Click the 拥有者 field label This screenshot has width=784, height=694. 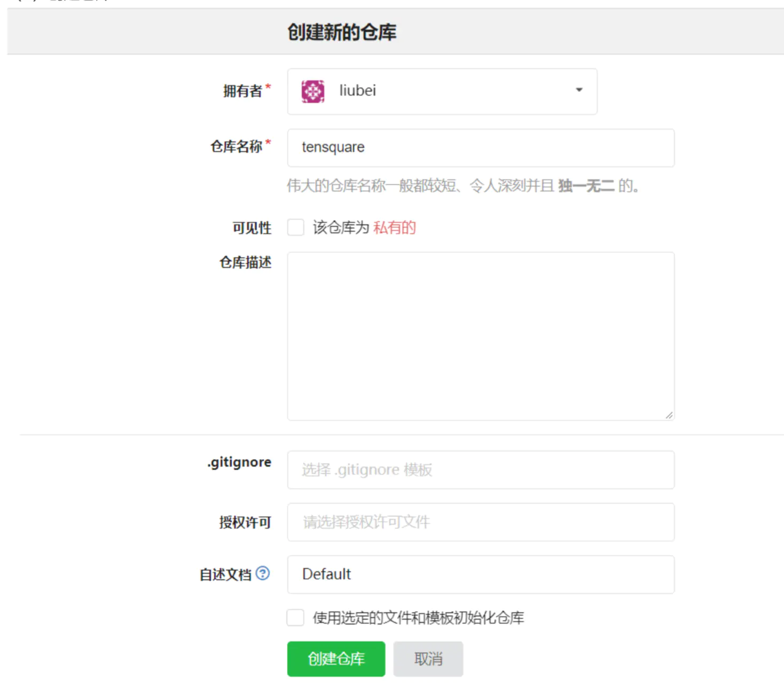click(x=242, y=91)
